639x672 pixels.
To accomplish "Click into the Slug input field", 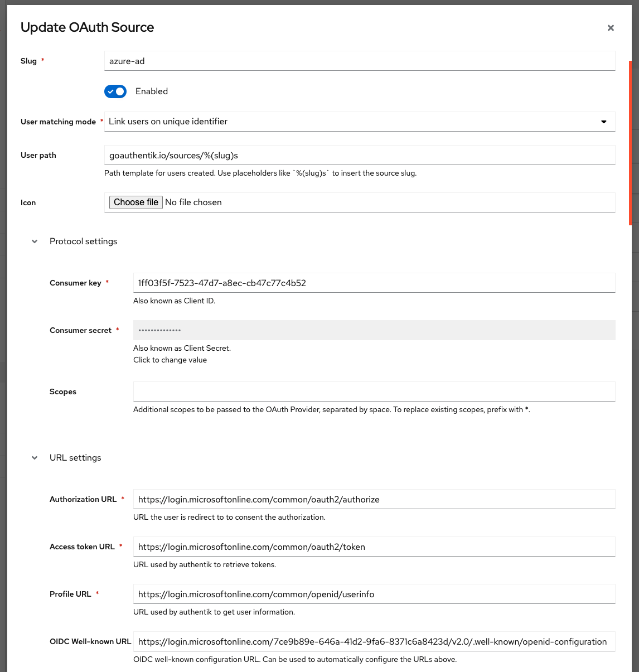I will coord(360,61).
